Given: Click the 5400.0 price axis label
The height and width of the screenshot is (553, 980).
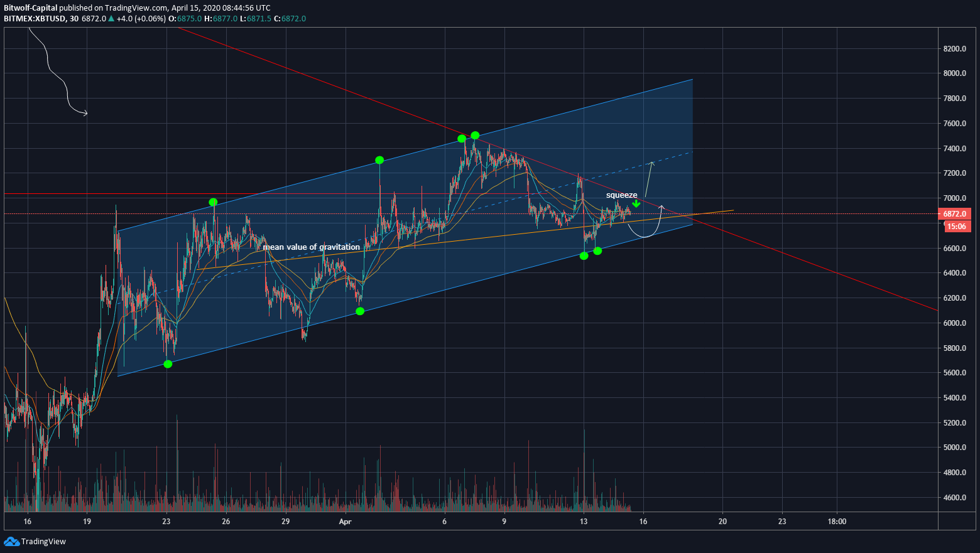Looking at the screenshot, I should [954, 398].
